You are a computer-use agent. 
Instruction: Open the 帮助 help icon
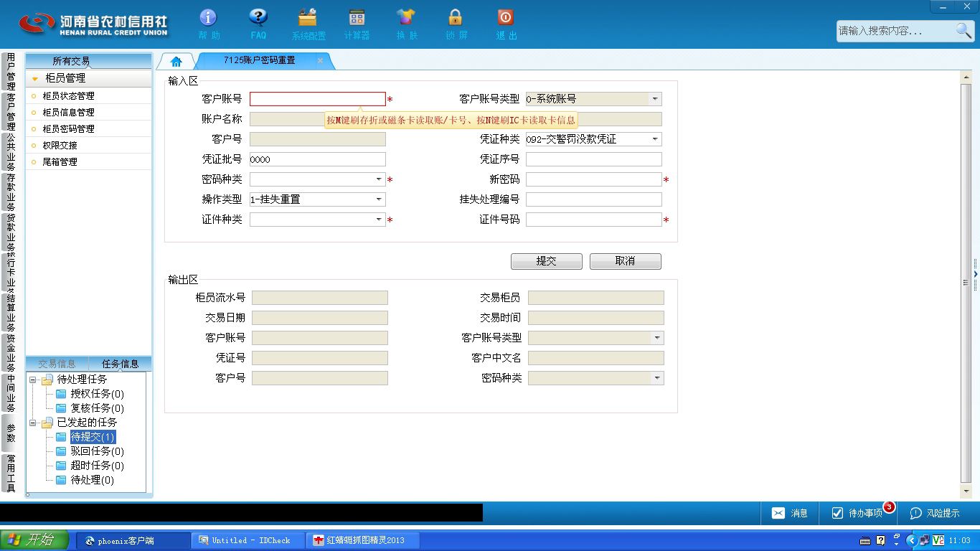[x=208, y=18]
